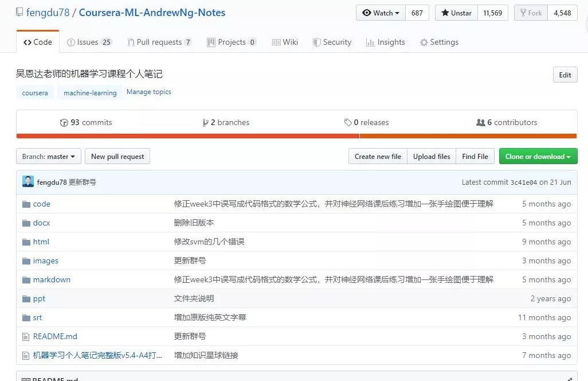Screen dimensions: 588x381
Task: View the 0 releases link
Action: pyautogui.click(x=366, y=122)
